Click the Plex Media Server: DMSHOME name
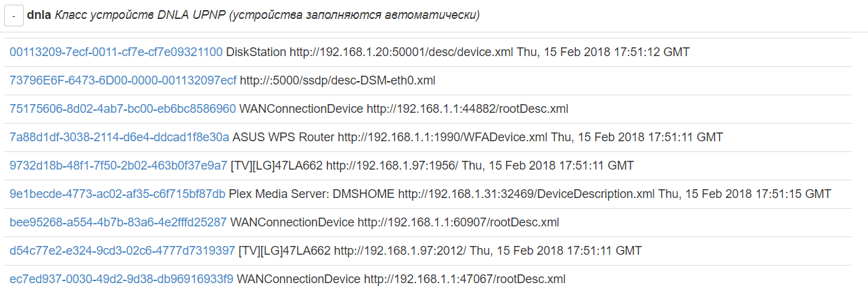The height and width of the screenshot is (298, 868). click(x=311, y=194)
